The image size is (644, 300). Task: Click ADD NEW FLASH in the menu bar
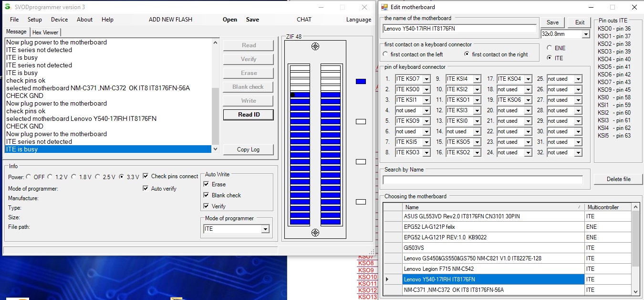170,20
